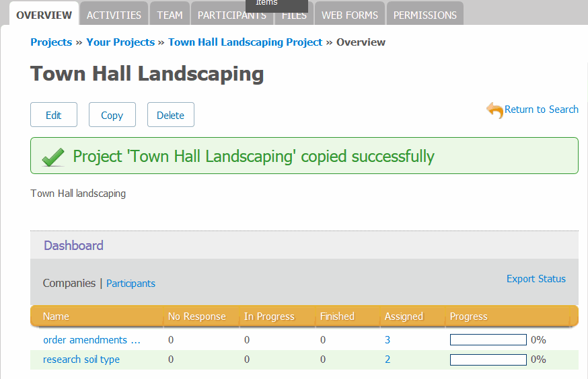Click the green checkmark success icon

(53, 157)
